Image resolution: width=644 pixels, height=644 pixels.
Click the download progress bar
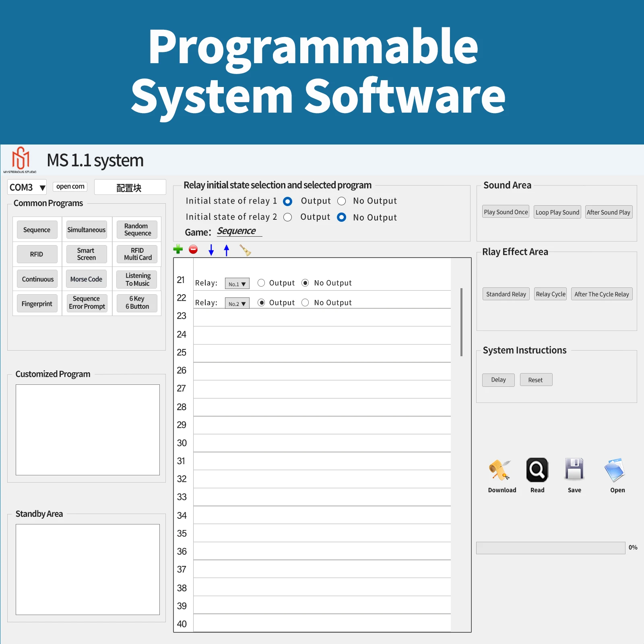point(551,548)
